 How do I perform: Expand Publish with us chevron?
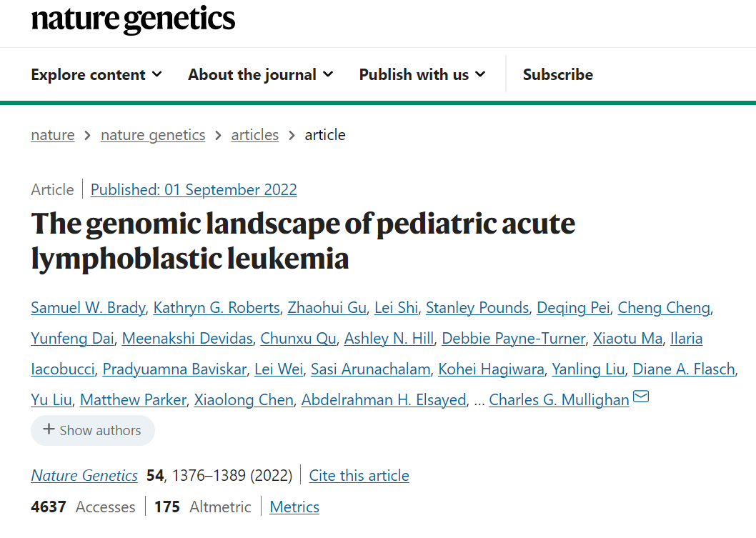click(x=479, y=74)
